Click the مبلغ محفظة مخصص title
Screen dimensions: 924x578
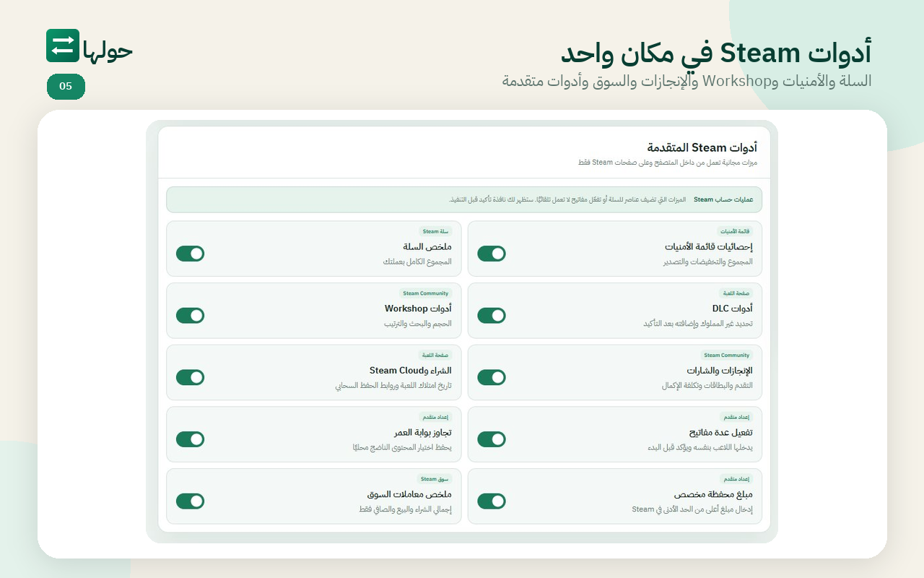(713, 495)
